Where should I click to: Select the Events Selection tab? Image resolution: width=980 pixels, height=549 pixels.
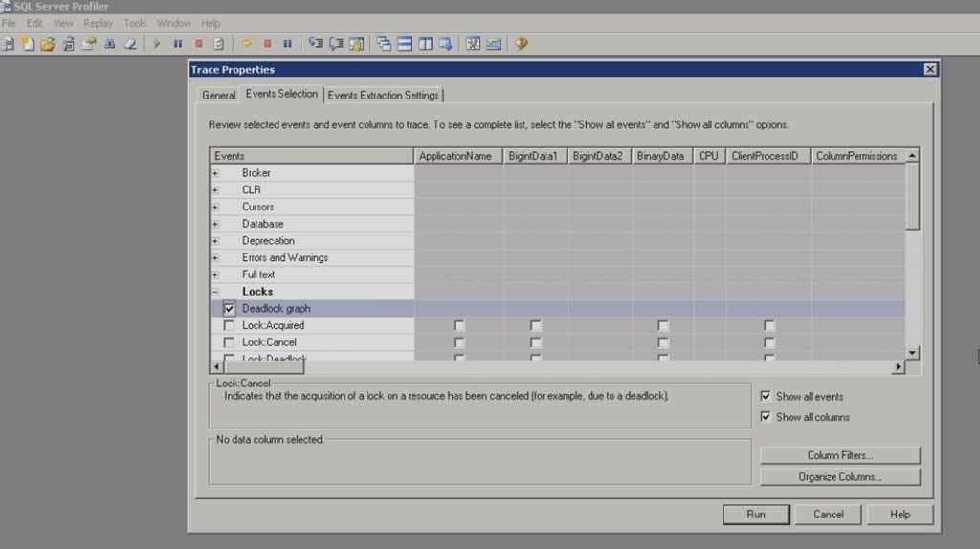(282, 94)
